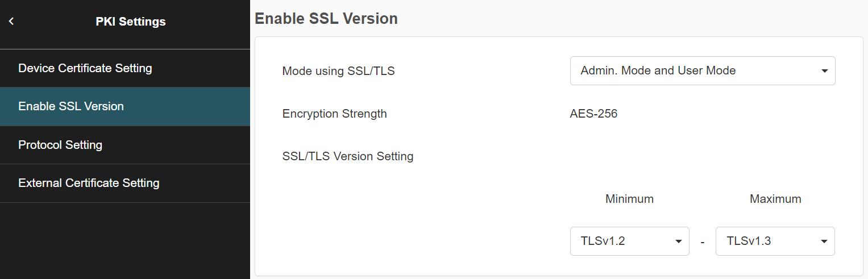Click the dash between the version dropdowns
This screenshot has width=868, height=279.
coord(703,243)
